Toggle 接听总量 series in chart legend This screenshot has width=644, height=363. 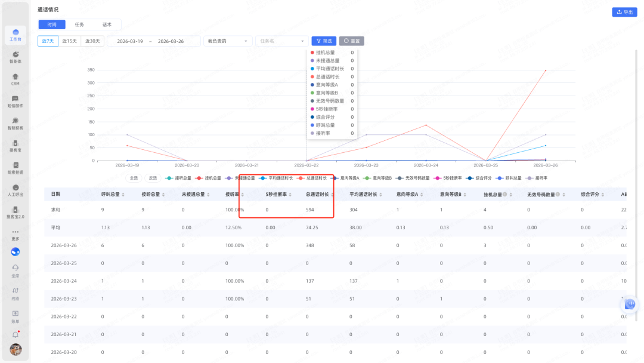(178, 178)
